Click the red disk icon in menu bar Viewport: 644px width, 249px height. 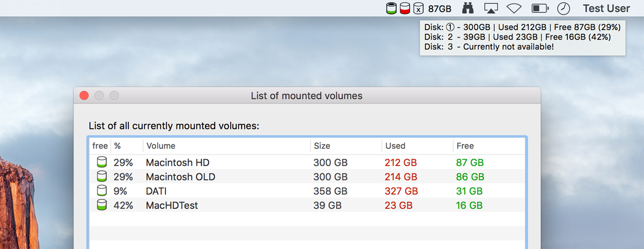point(405,9)
